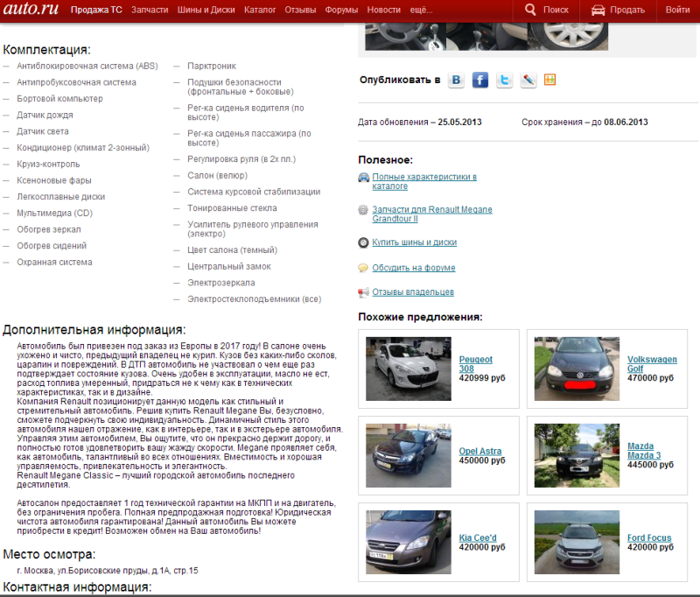Share listing on Twitter icon
Viewport: 700px width, 597px height.
[504, 80]
